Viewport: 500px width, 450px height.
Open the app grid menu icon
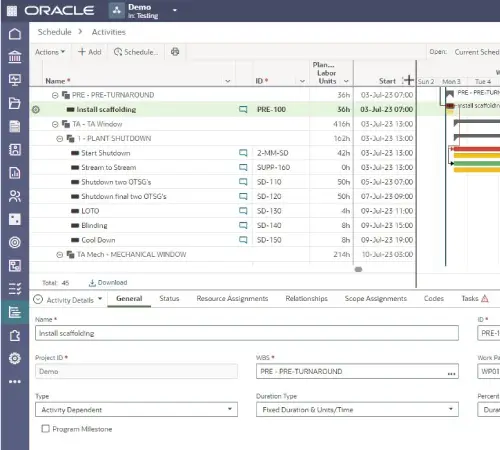tap(12, 11)
